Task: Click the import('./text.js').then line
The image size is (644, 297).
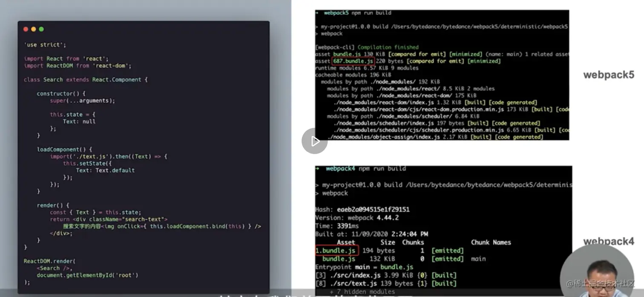Action: click(x=109, y=156)
